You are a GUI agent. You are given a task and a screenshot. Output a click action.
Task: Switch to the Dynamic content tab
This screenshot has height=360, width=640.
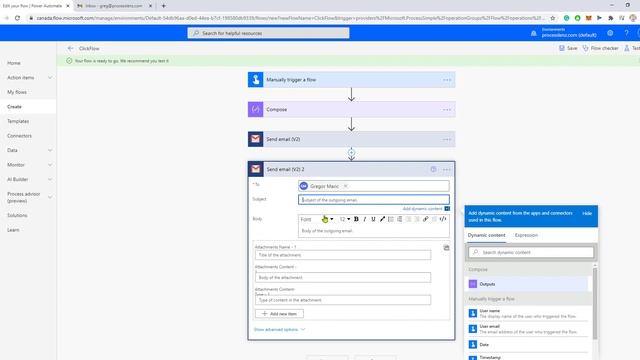click(x=486, y=235)
